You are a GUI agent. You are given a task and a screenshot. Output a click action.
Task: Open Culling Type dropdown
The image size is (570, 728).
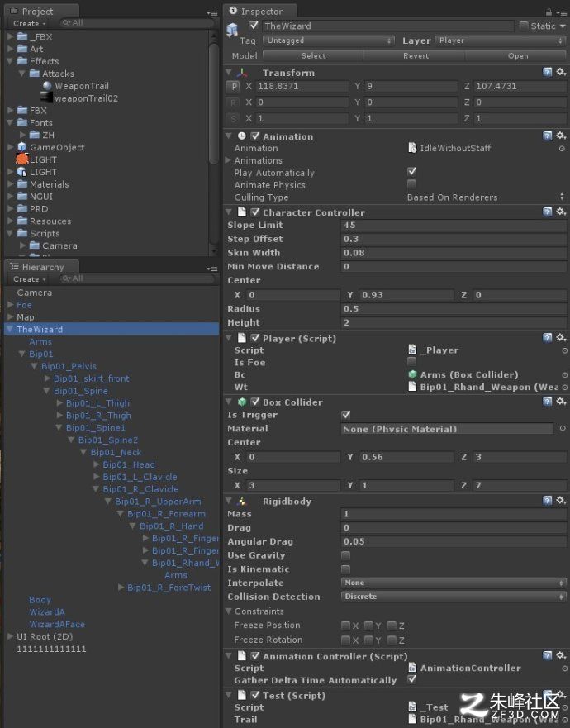click(486, 197)
